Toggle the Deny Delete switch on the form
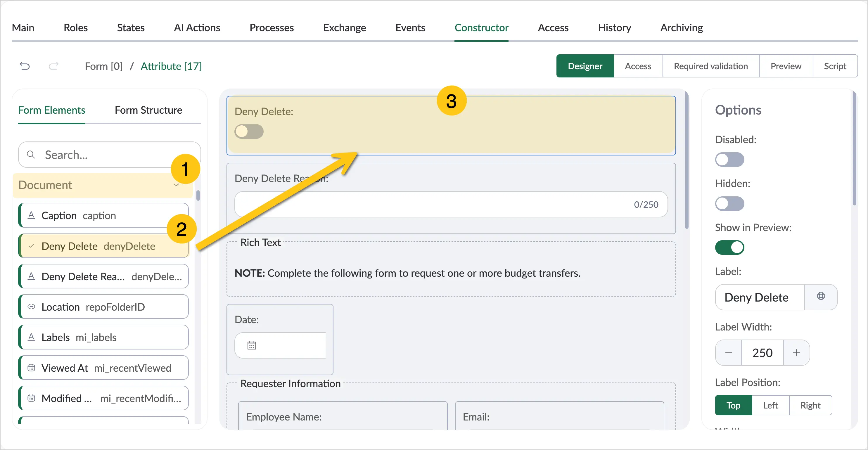Viewport: 868px width, 450px height. pyautogui.click(x=249, y=131)
